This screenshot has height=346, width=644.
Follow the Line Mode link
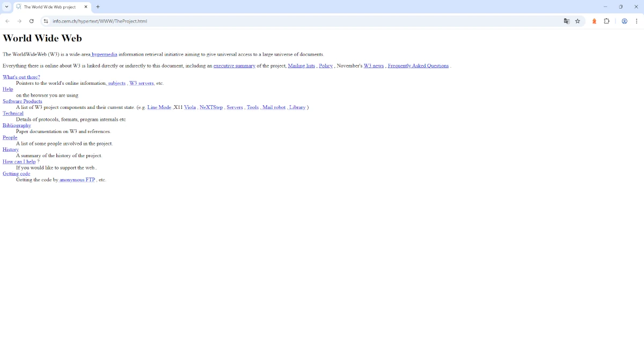tap(159, 107)
